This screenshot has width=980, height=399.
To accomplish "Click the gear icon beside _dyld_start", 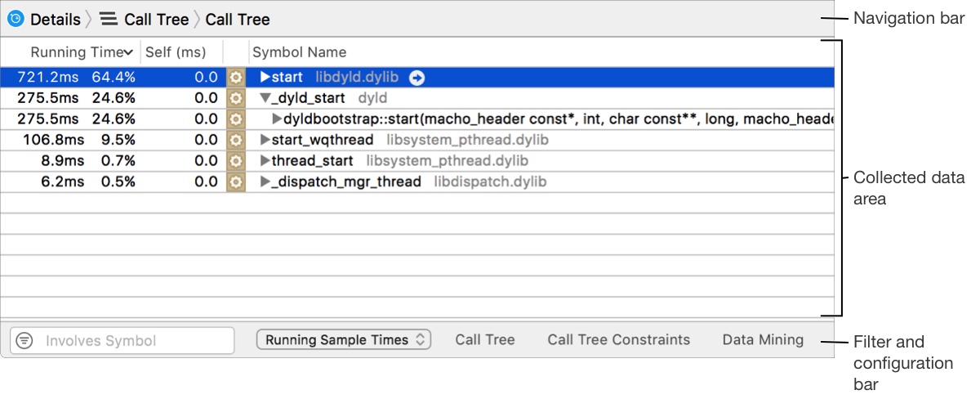I will 236,98.
